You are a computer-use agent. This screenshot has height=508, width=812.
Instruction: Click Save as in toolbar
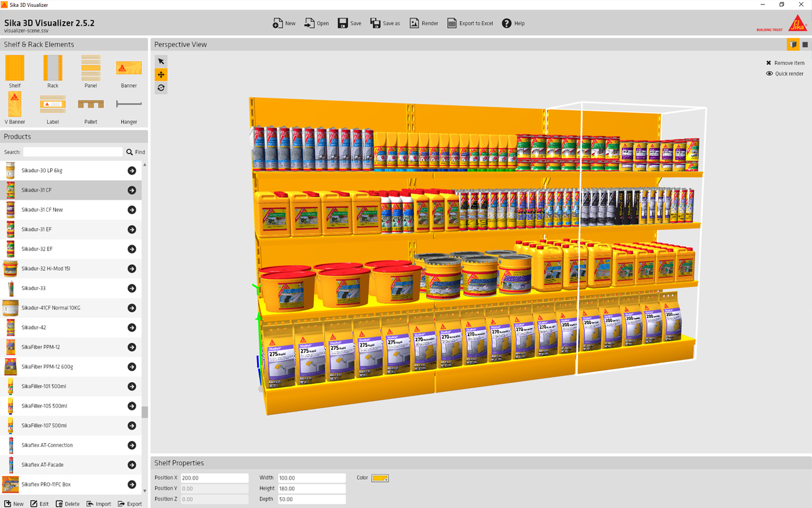(385, 23)
